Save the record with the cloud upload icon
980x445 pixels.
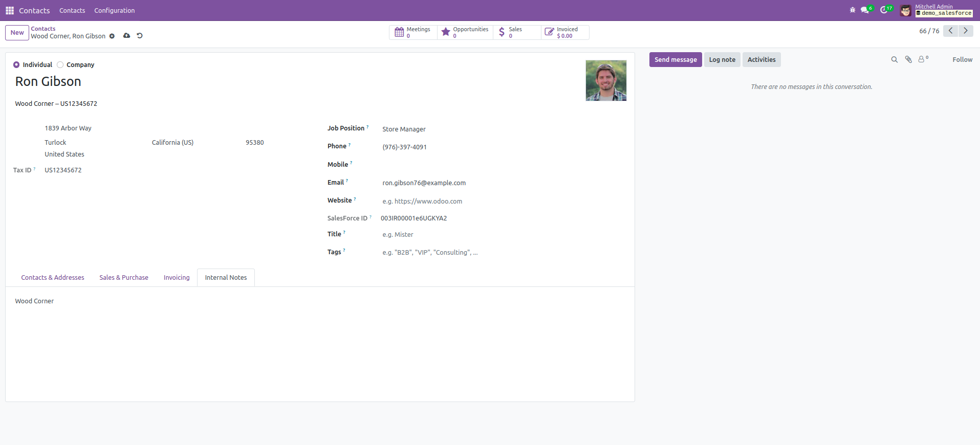[x=126, y=36]
